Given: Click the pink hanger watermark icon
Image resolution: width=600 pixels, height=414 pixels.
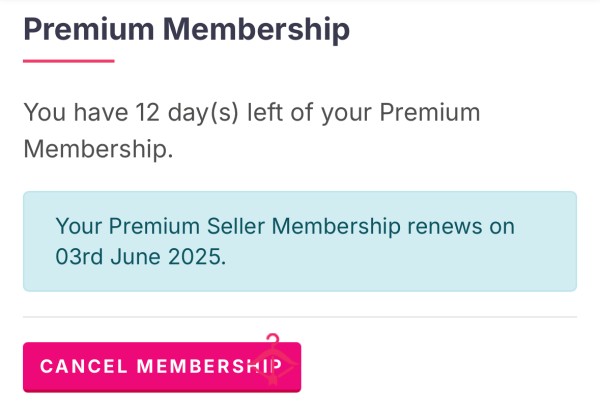Looking at the screenshot, I should (x=275, y=359).
